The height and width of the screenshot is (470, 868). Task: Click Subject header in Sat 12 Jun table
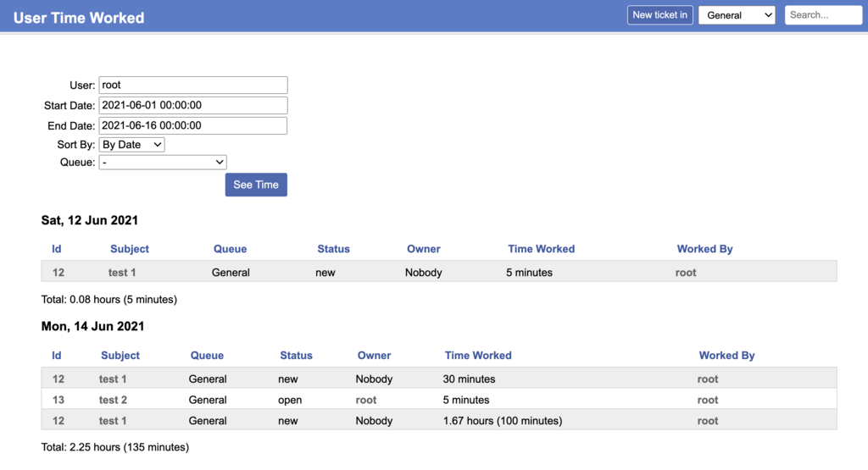click(130, 249)
